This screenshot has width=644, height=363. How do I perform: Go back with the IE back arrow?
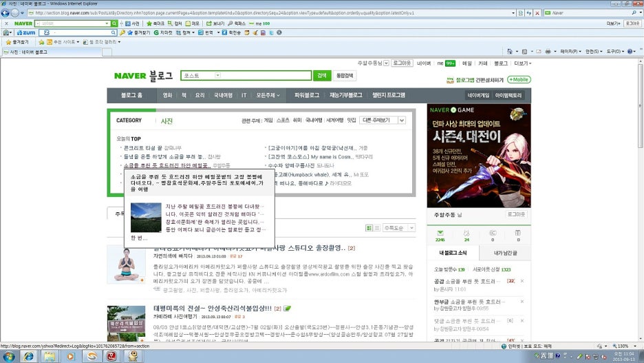pyautogui.click(x=5, y=13)
